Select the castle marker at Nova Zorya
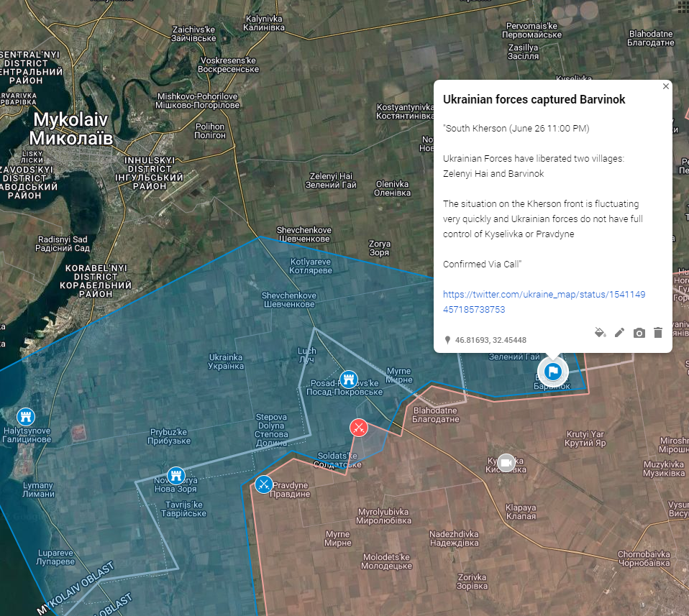The image size is (689, 616). [x=175, y=475]
